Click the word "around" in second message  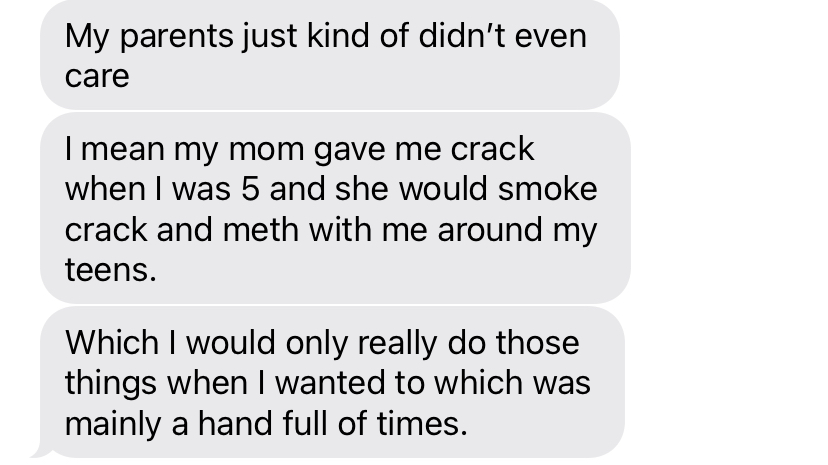pyautogui.click(x=490, y=230)
